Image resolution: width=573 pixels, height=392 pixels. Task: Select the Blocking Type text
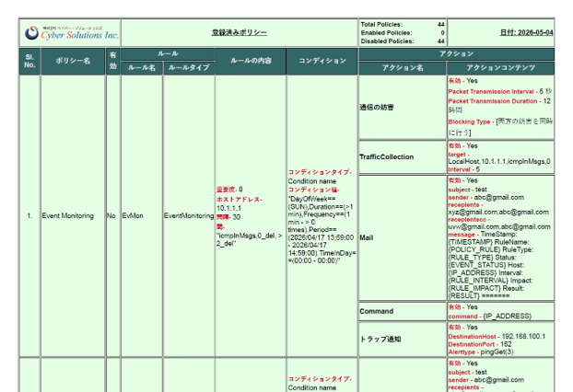click(x=500, y=127)
